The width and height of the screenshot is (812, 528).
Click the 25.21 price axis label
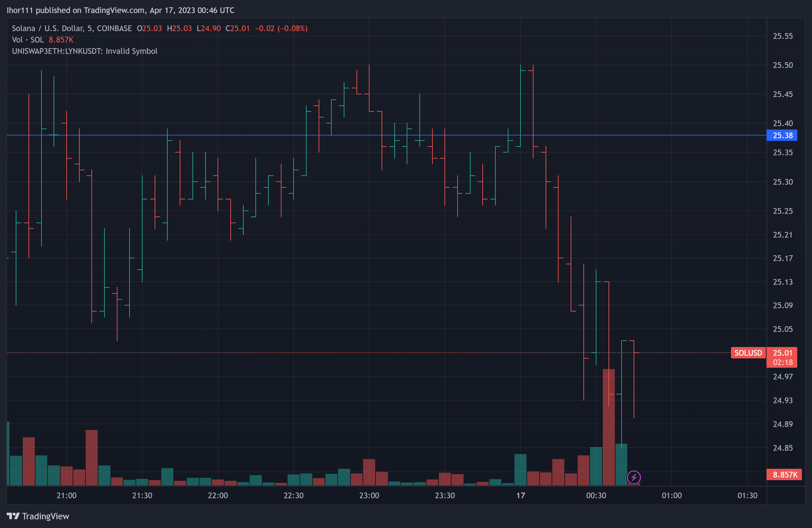coord(783,235)
